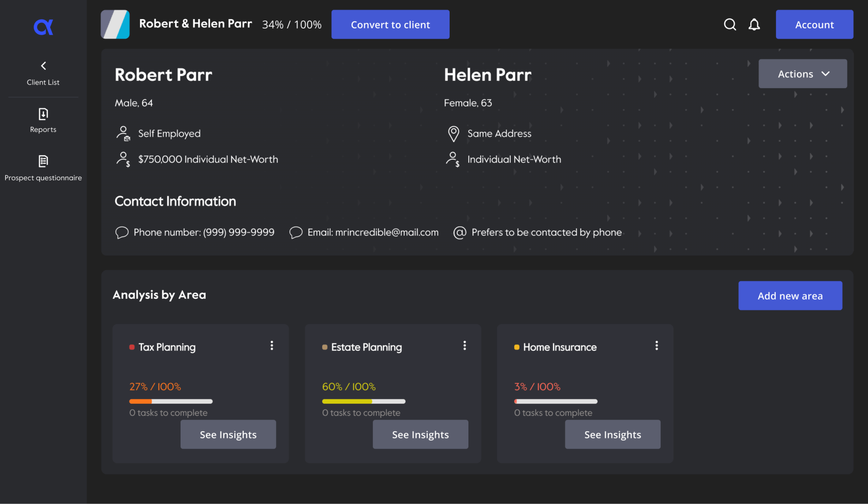This screenshot has width=868, height=504.
Task: Open the Actions dropdown
Action: (x=802, y=73)
